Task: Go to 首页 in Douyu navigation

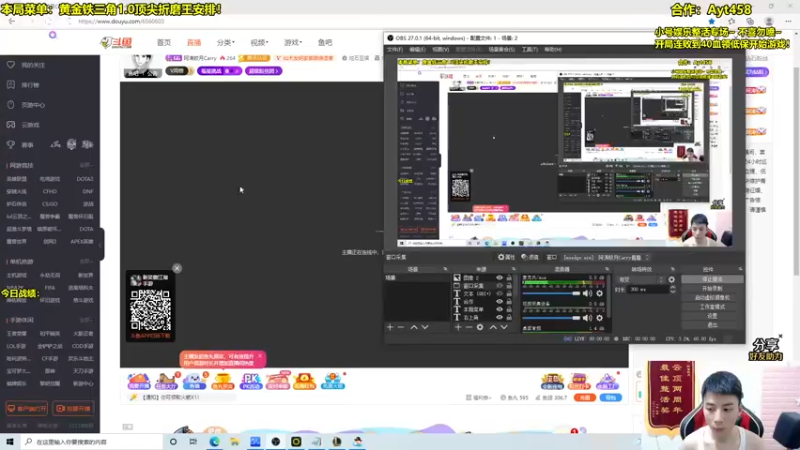Action: click(x=164, y=42)
